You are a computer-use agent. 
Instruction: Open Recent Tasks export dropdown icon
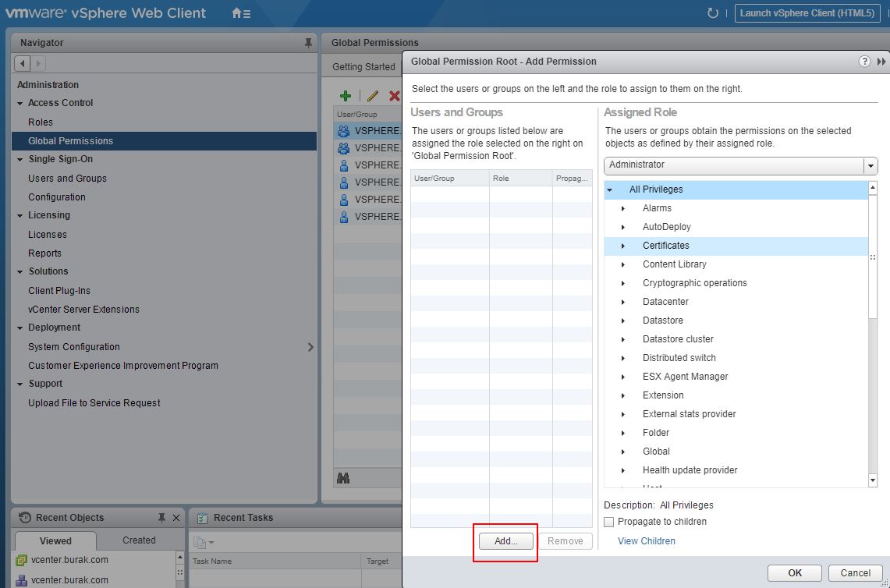204,543
